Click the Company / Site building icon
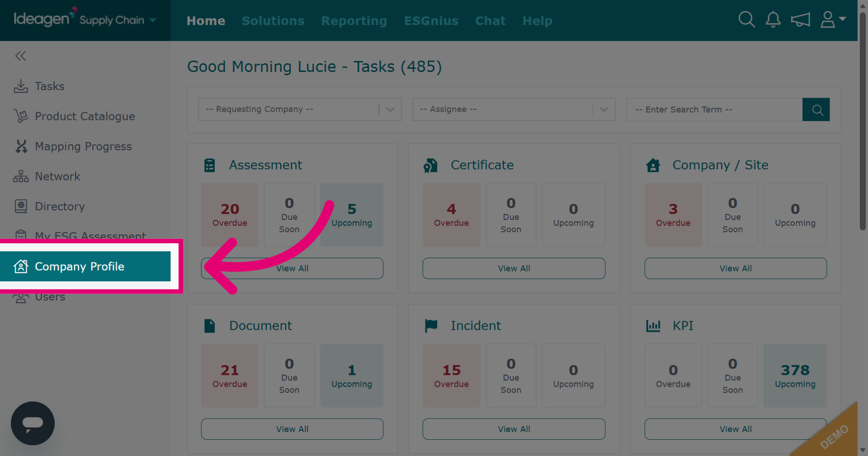Image resolution: width=868 pixels, height=456 pixels. [x=653, y=165]
